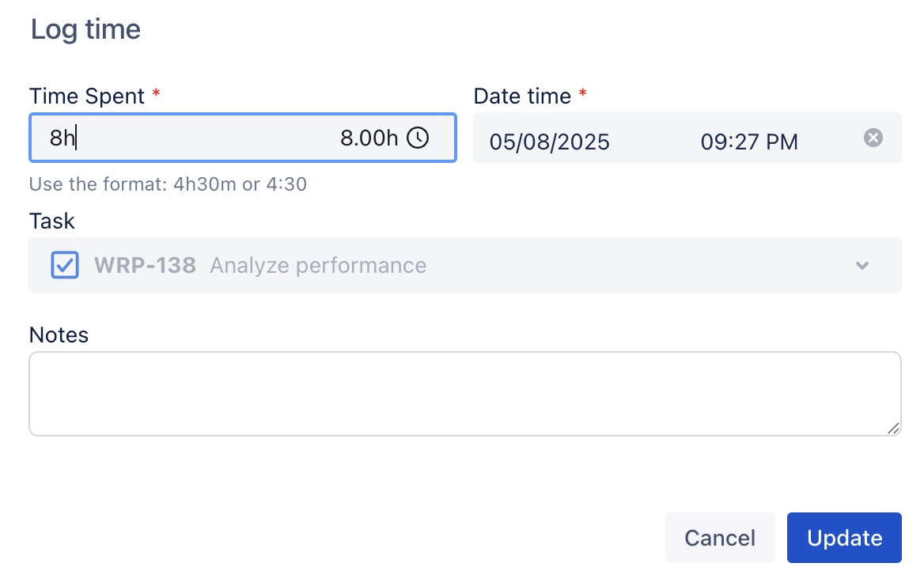Click inside the Notes text area
Viewport: 924px width, 582px height.
[464, 393]
